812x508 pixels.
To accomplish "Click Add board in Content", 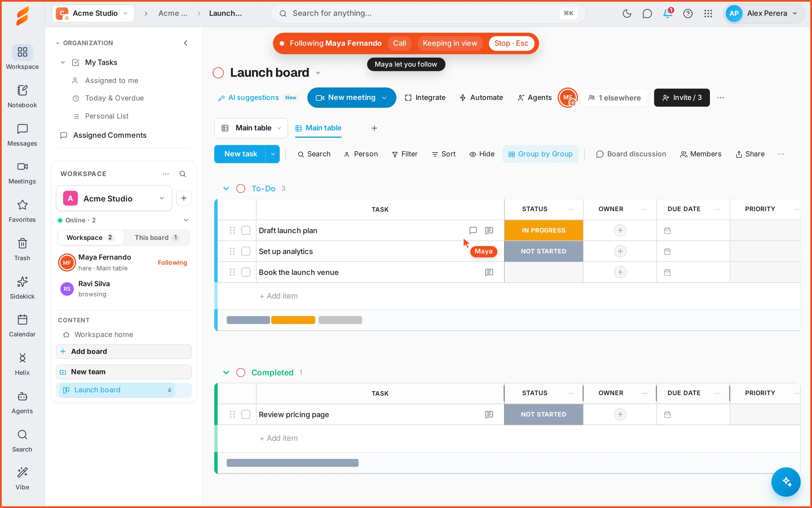I will (x=124, y=352).
